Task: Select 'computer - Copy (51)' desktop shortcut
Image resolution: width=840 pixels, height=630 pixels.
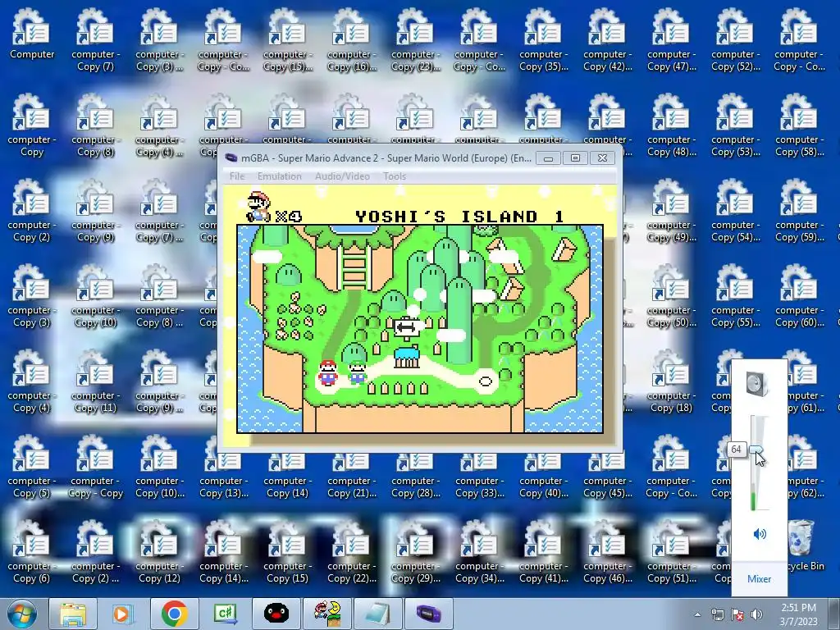Action: coord(671,551)
